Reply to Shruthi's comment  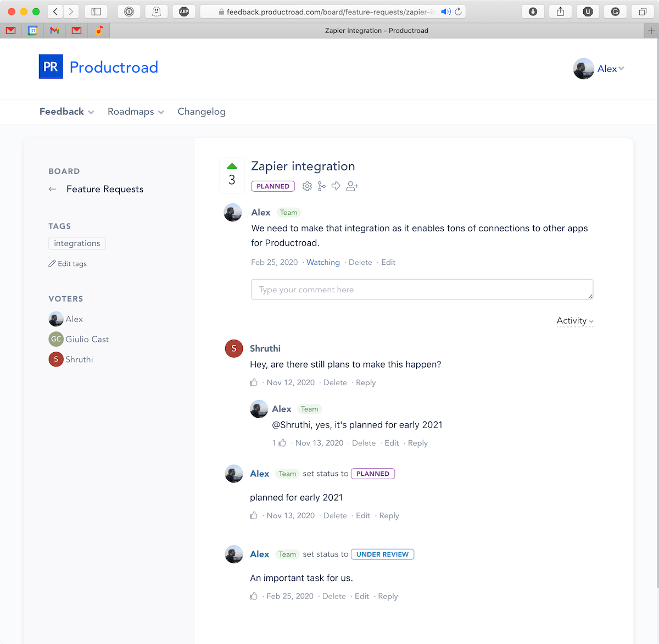coord(366,382)
